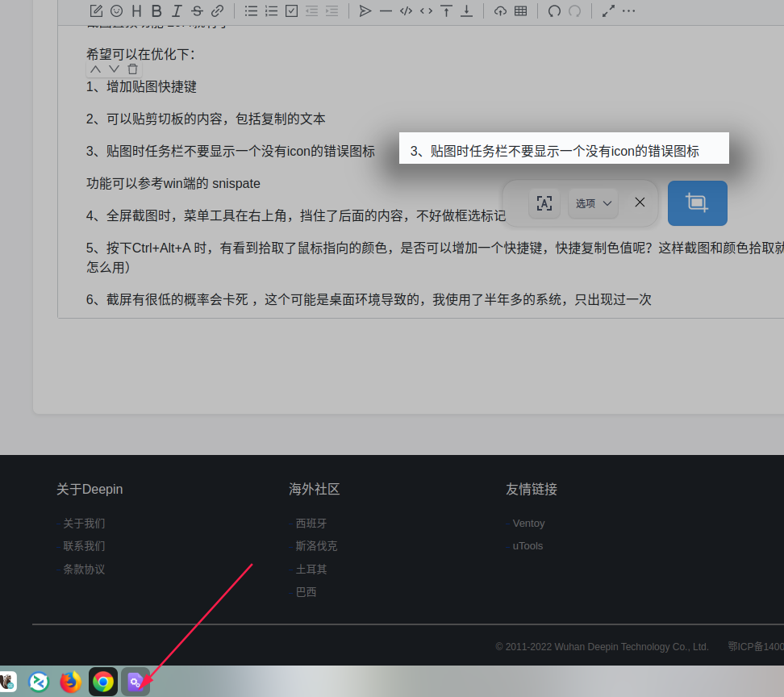
Task: Insert inline code (<>)
Action: [x=426, y=10]
